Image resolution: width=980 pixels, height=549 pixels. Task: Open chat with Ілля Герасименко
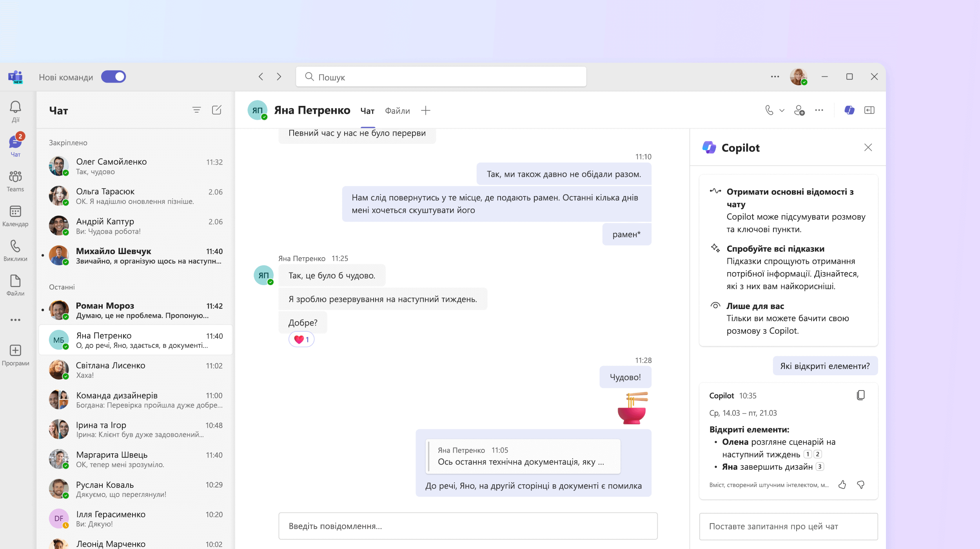tap(136, 519)
